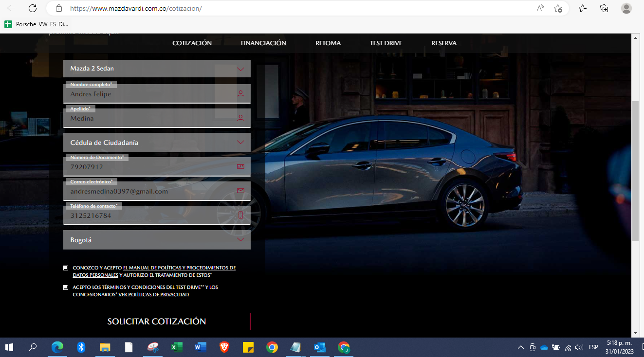Image resolution: width=644 pixels, height=357 pixels.
Task: Open Chrome profile J from taskbar
Action: (x=344, y=347)
